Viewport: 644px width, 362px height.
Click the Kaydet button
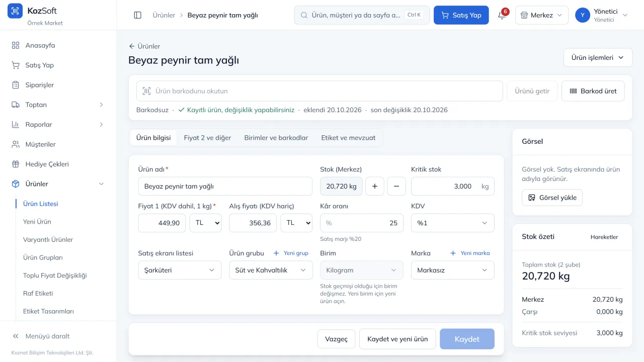[467, 339]
